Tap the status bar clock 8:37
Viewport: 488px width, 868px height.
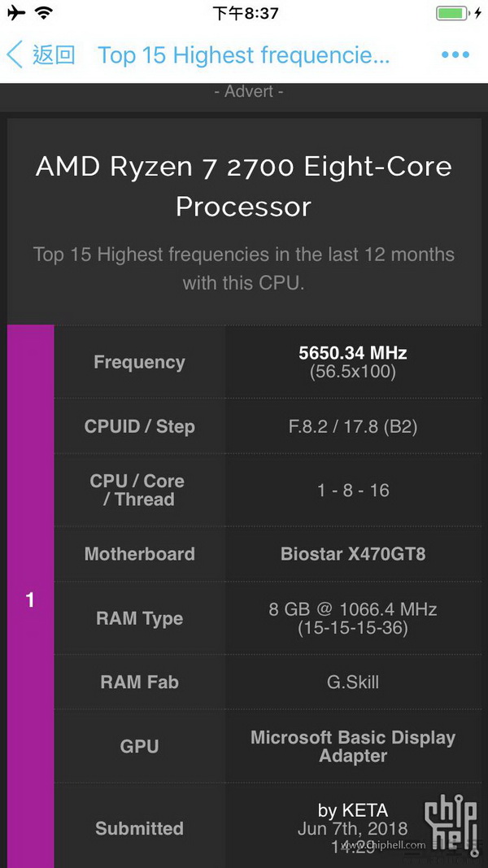[246, 13]
